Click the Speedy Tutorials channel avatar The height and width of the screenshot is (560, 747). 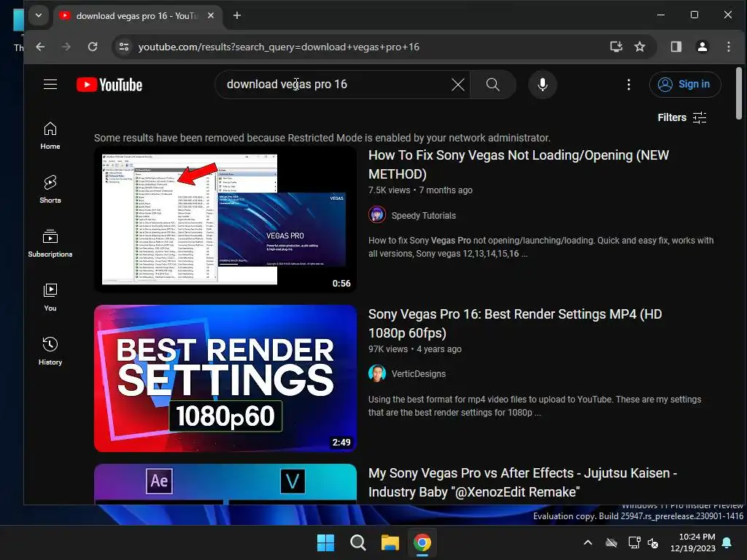pyautogui.click(x=377, y=215)
